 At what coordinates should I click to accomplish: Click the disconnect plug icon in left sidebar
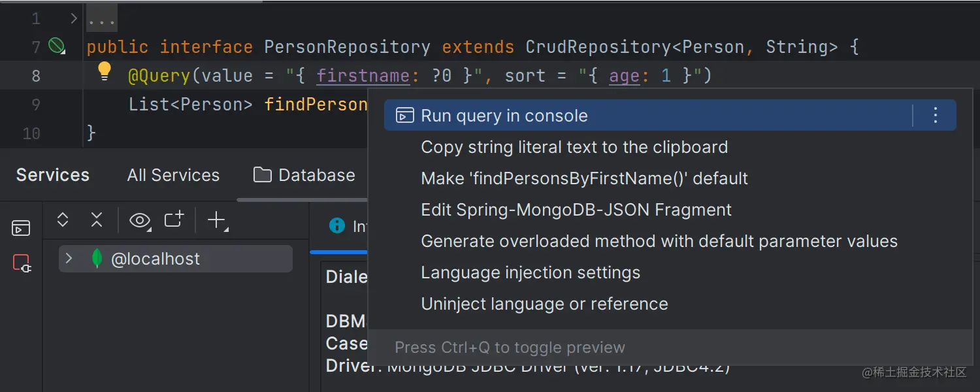22,263
